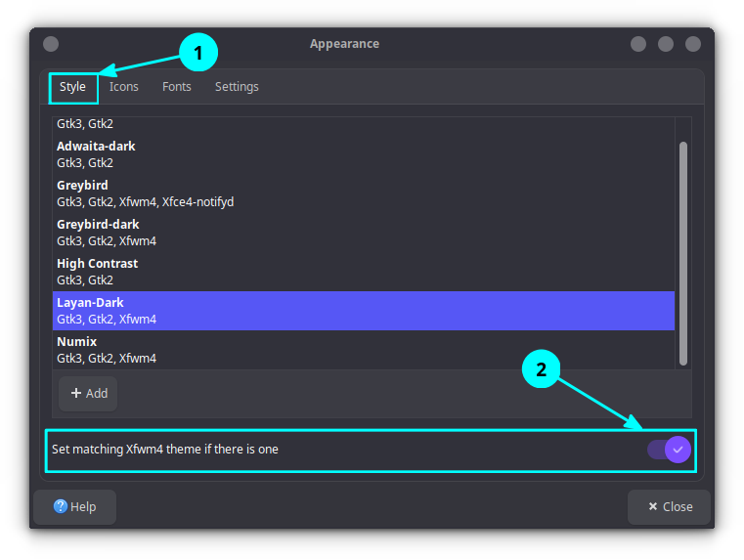Close the Appearance dialog
The height and width of the screenshot is (560, 744).
point(669,507)
